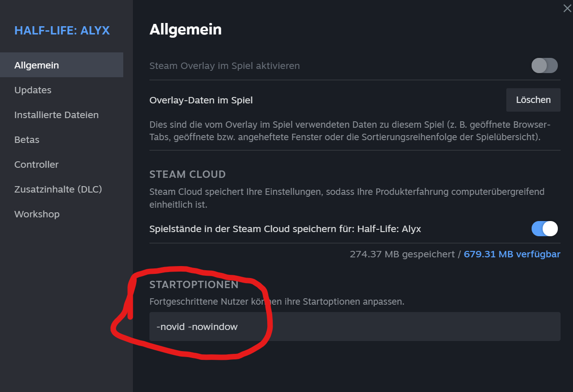
Task: Click the STEAM CLOUD section heading
Action: pyautogui.click(x=188, y=175)
